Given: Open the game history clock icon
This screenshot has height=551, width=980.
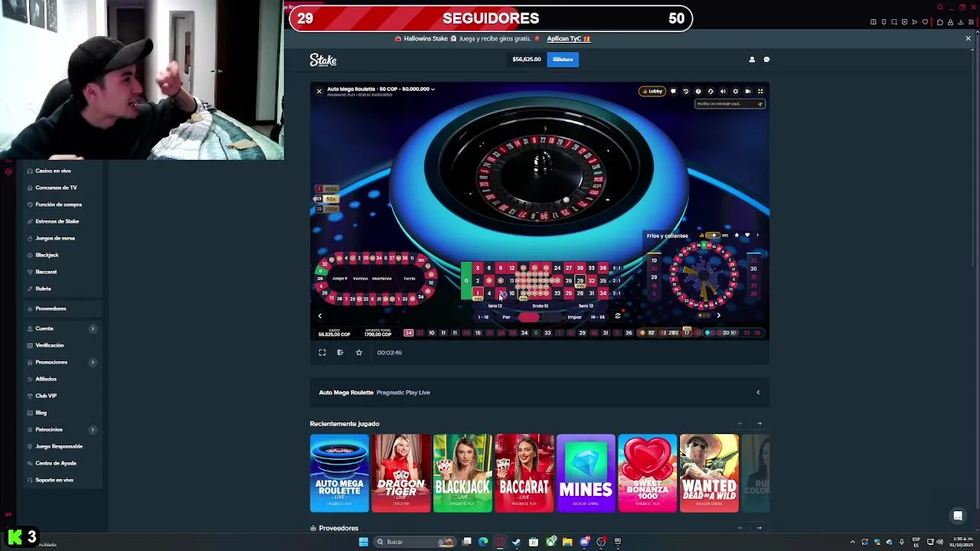Looking at the screenshot, I should coord(685,91).
